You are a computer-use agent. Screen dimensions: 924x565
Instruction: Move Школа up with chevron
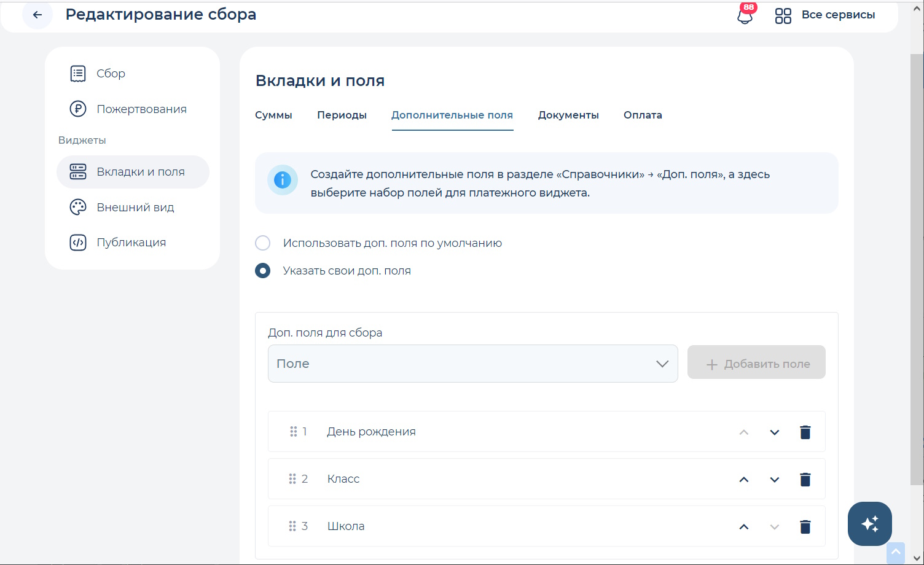(x=744, y=527)
